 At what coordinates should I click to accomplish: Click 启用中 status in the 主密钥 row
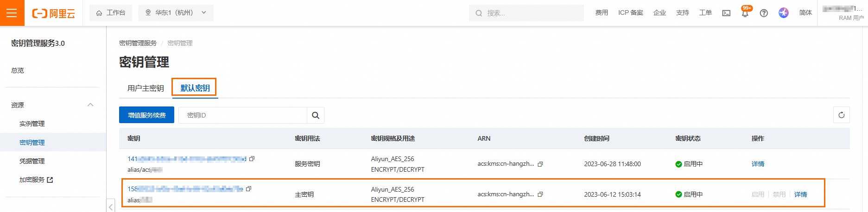click(x=689, y=194)
